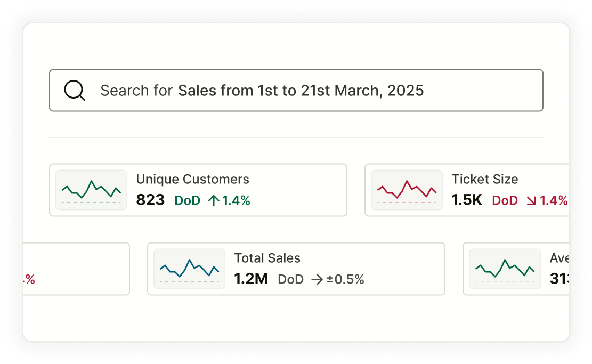
Task: Select the Unique Customers card title
Action: pyautogui.click(x=192, y=179)
